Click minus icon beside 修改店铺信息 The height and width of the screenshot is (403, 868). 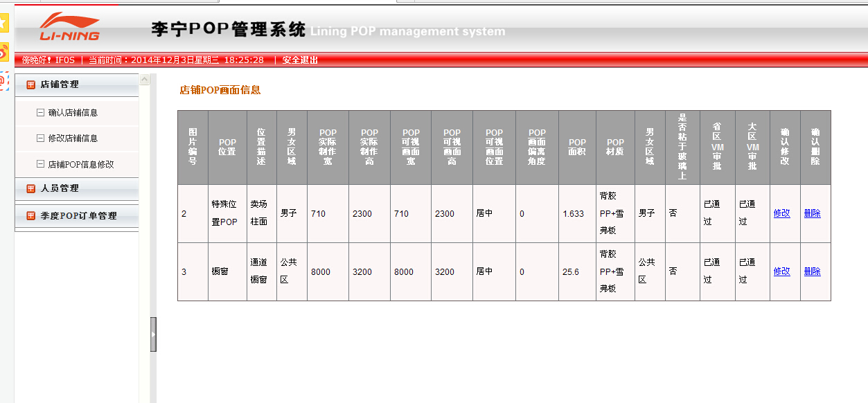pos(40,138)
